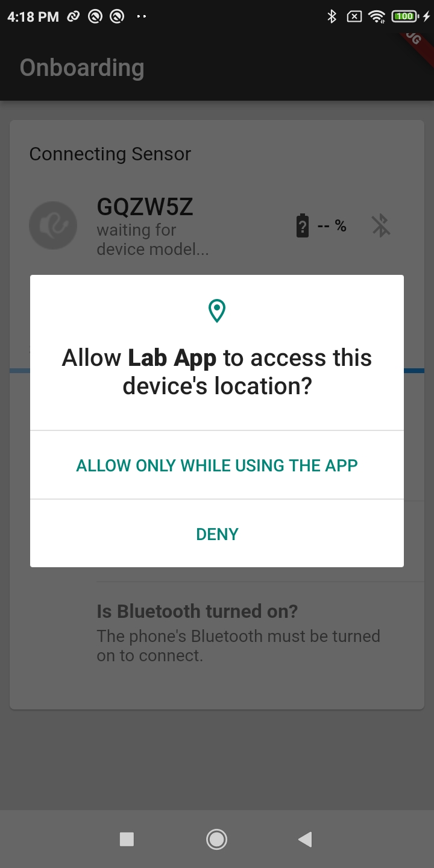Tap the Android Home navigation button

[x=216, y=839]
